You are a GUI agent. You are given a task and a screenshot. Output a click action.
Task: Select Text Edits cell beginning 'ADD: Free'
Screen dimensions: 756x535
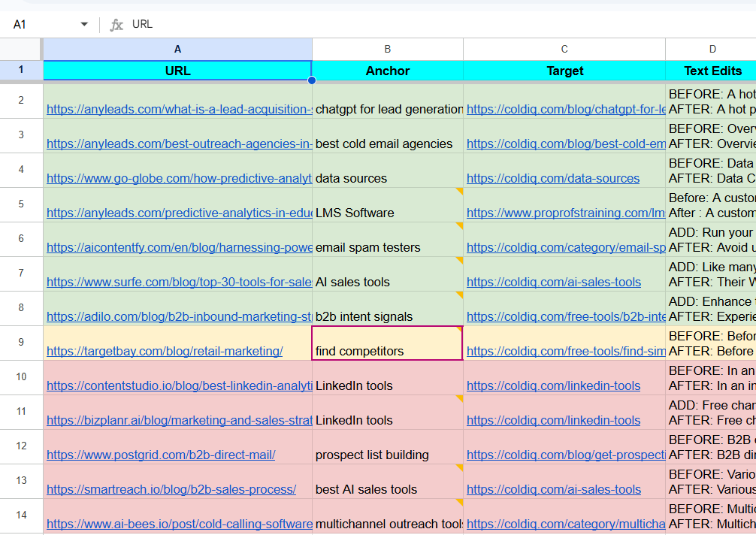pos(711,412)
